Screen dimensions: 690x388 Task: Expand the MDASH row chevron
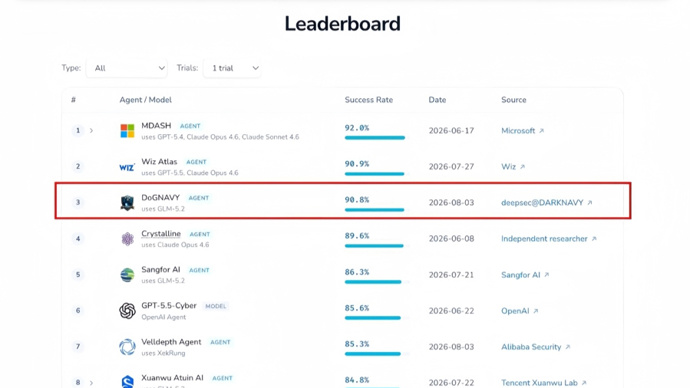pos(91,131)
